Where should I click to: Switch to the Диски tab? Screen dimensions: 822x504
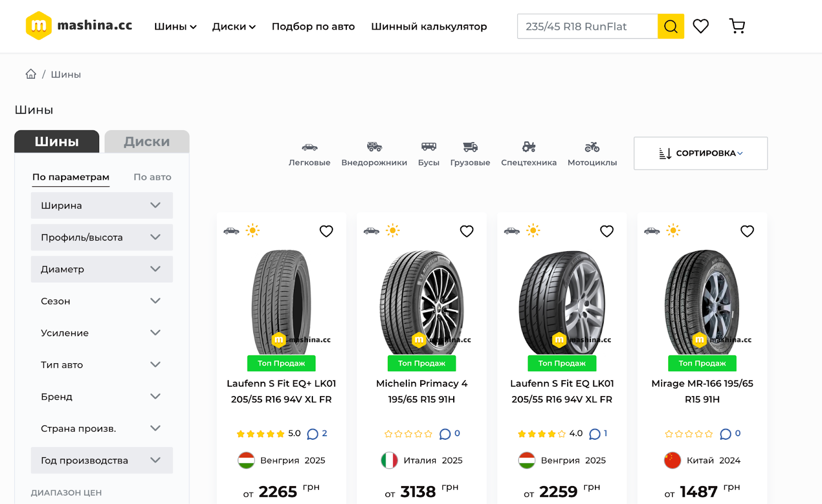coord(147,142)
